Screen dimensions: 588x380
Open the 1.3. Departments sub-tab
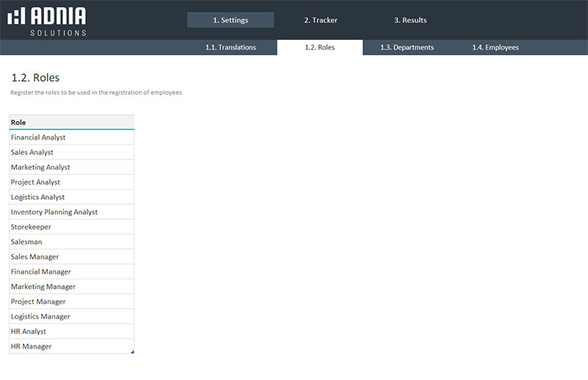coord(407,48)
